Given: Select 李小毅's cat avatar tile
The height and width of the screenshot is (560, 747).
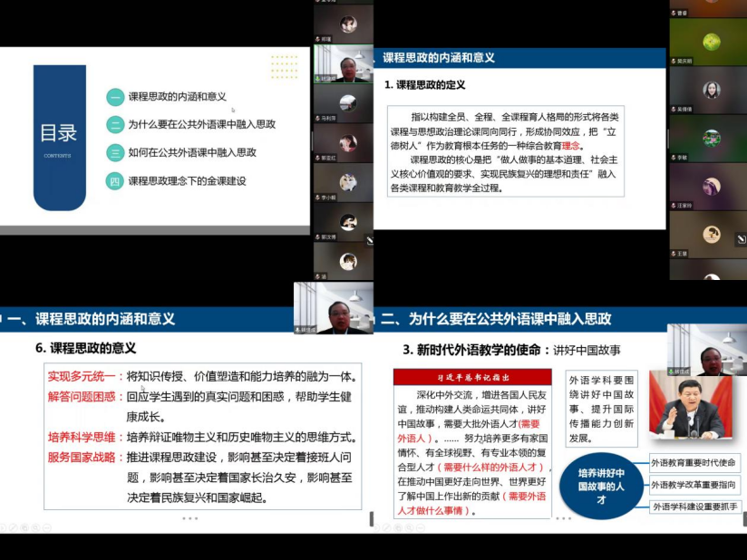Looking at the screenshot, I should point(344,182).
